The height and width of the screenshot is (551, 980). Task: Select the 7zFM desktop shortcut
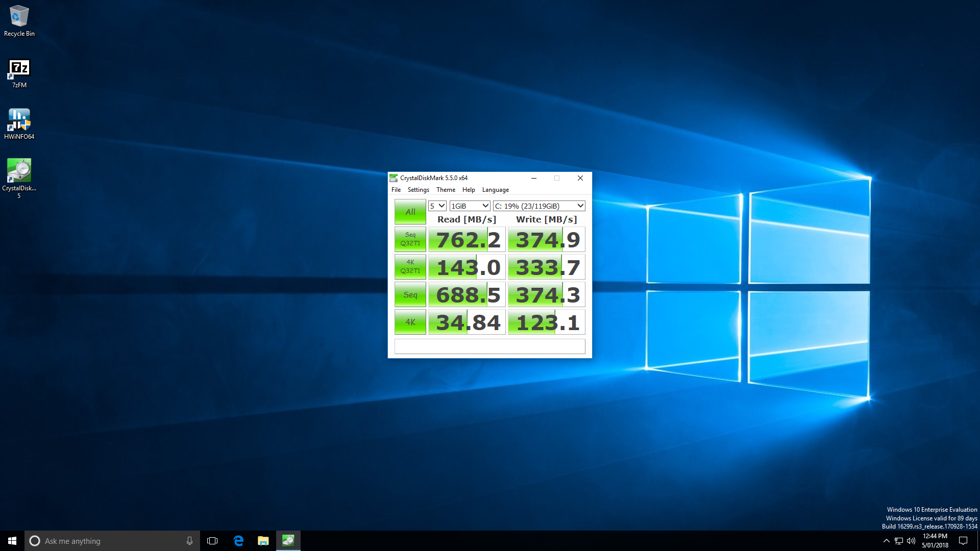tap(19, 73)
